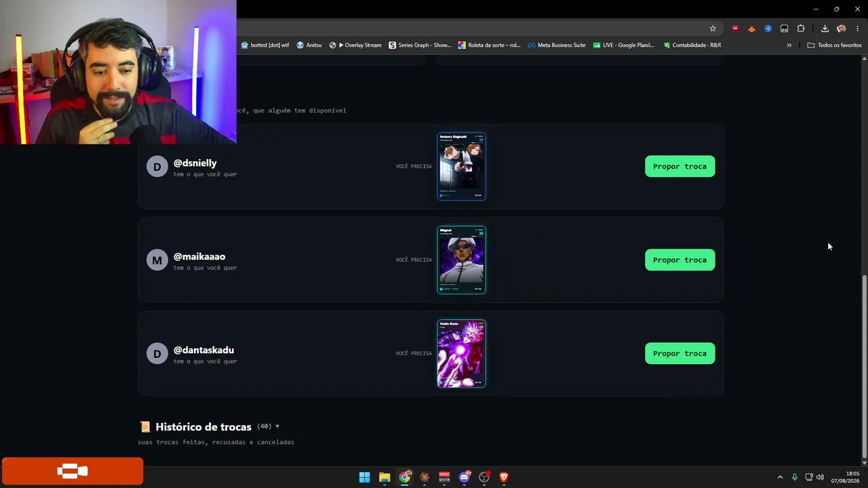
Task: Open Chrome Downloads from the toolbar
Action: pyautogui.click(x=825, y=28)
